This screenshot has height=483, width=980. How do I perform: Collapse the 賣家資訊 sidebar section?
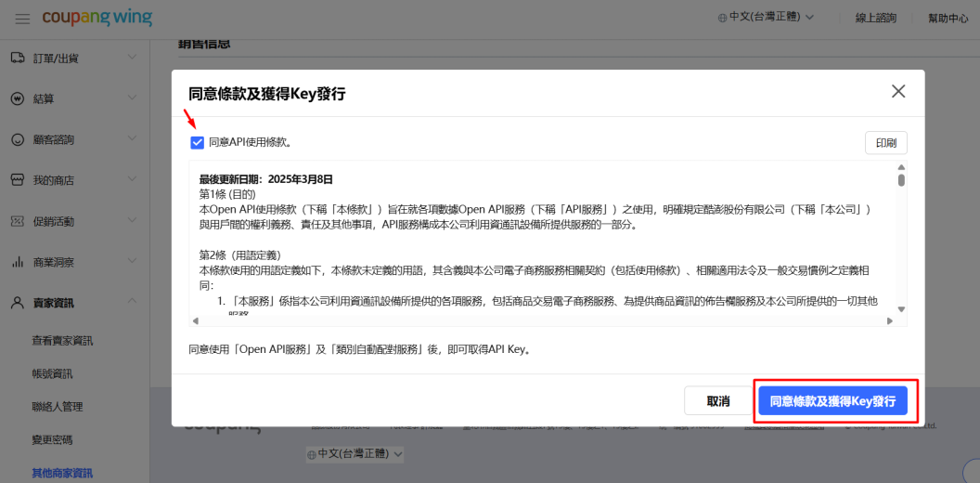click(132, 303)
